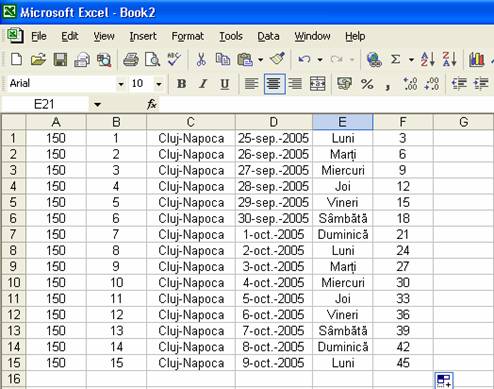Expand the Paste options arrow
Screen dimensions: 494x389
click(x=261, y=60)
